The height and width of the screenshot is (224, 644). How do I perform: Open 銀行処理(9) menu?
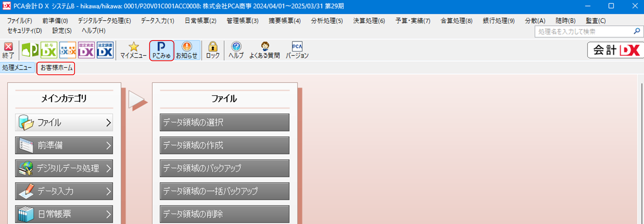point(499,21)
